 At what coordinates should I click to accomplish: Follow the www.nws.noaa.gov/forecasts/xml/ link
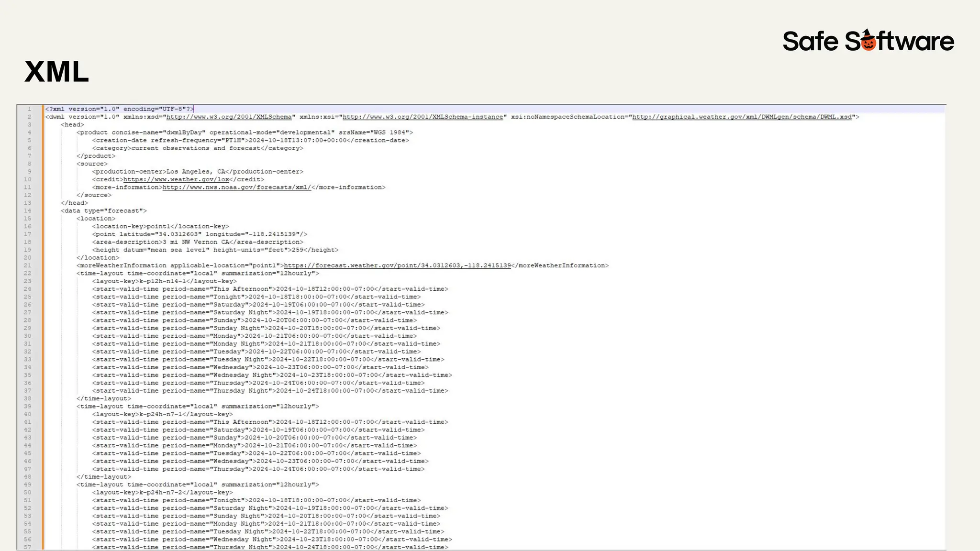point(236,187)
